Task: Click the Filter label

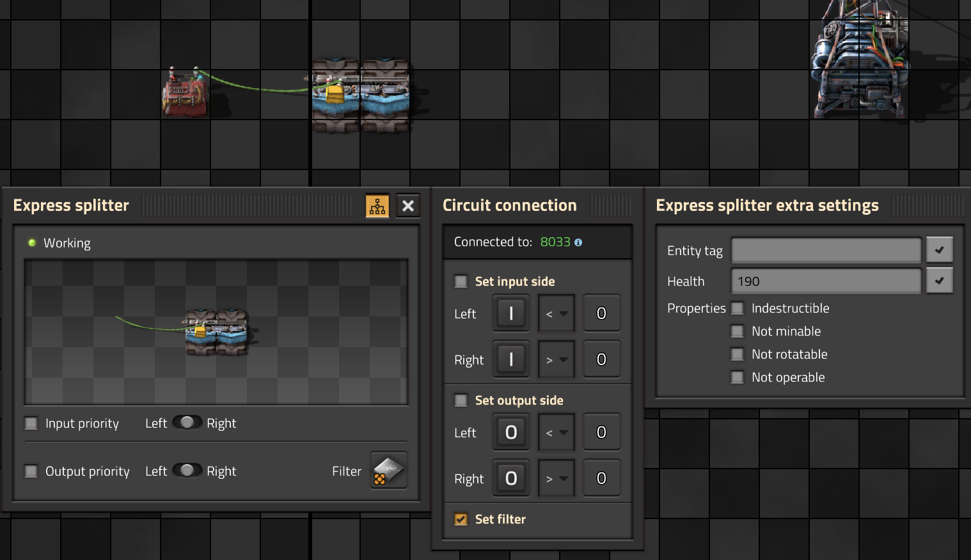Action: coord(347,471)
